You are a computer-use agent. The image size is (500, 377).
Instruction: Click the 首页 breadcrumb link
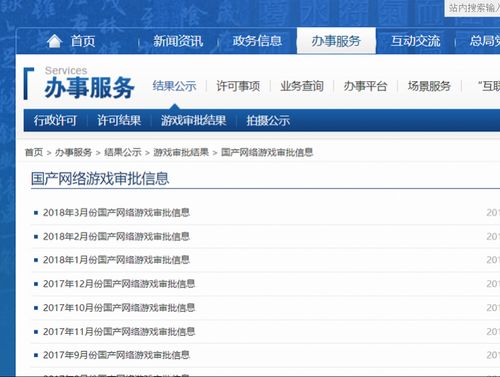click(34, 152)
